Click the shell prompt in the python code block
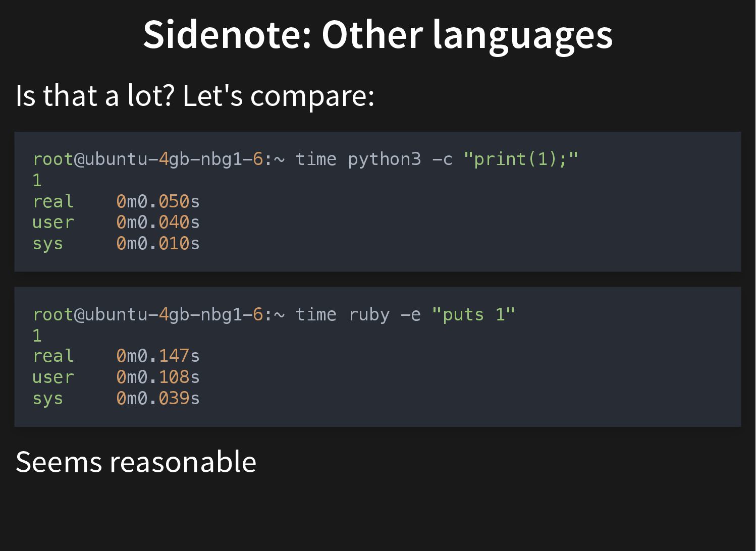The width and height of the screenshot is (756, 551). tap(158, 159)
